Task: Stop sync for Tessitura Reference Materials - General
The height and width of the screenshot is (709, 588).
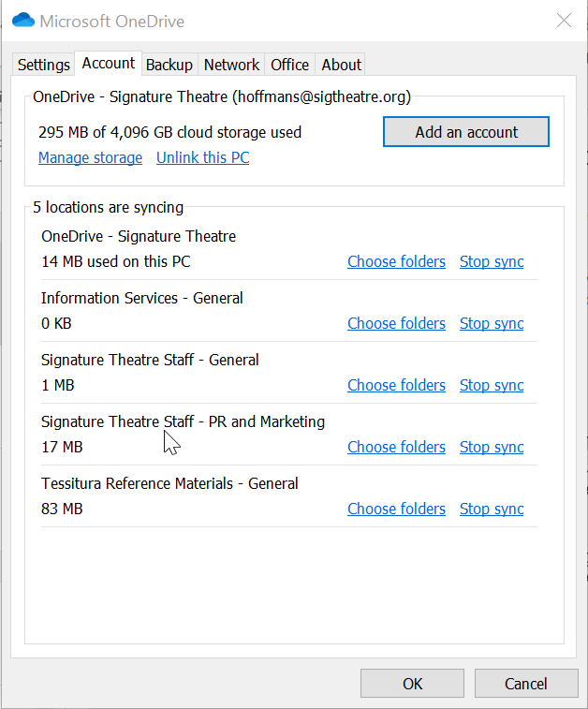Action: (492, 509)
